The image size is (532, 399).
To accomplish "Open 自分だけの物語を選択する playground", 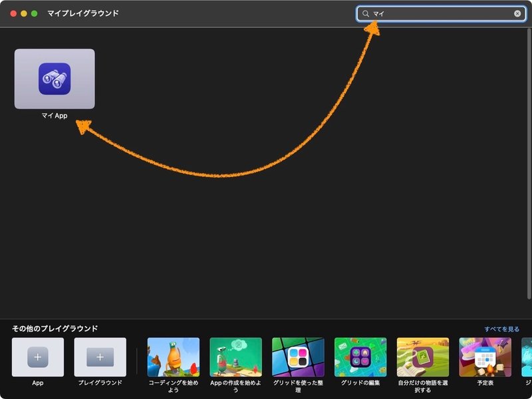I will pos(423,357).
